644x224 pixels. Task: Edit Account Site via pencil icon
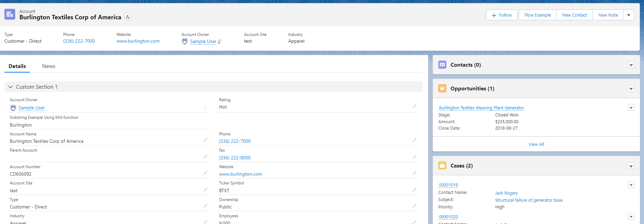205,190
